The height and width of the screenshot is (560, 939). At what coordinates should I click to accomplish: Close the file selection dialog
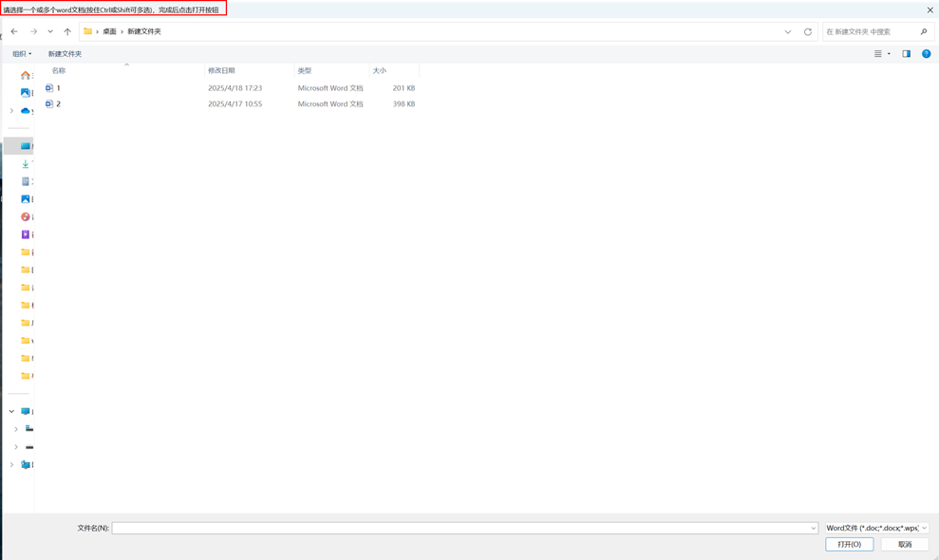[x=930, y=10]
